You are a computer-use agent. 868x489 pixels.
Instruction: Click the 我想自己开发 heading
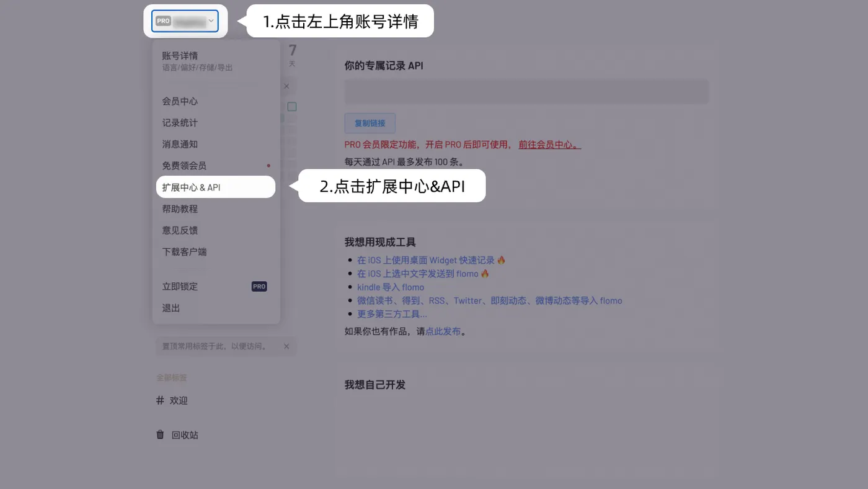tap(375, 385)
